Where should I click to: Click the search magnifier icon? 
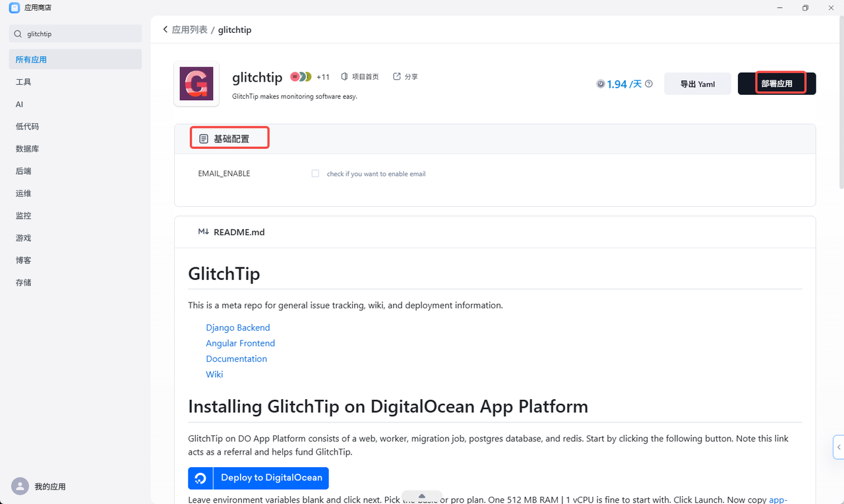pyautogui.click(x=18, y=34)
